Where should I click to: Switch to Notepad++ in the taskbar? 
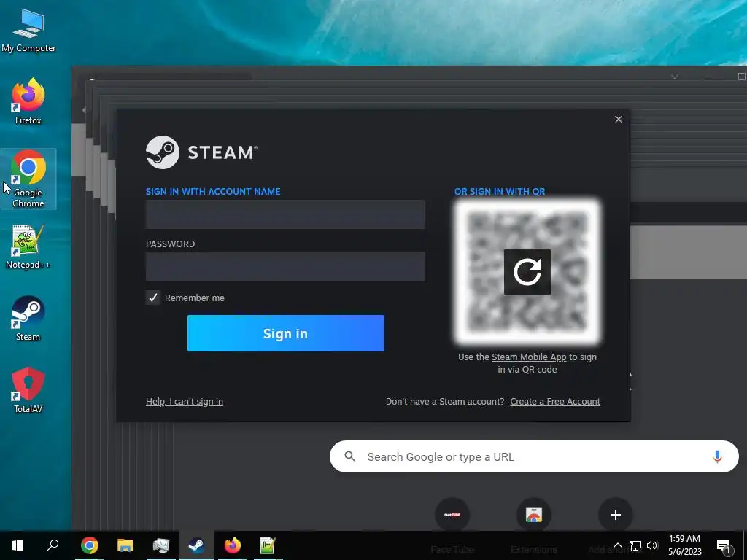(x=268, y=545)
